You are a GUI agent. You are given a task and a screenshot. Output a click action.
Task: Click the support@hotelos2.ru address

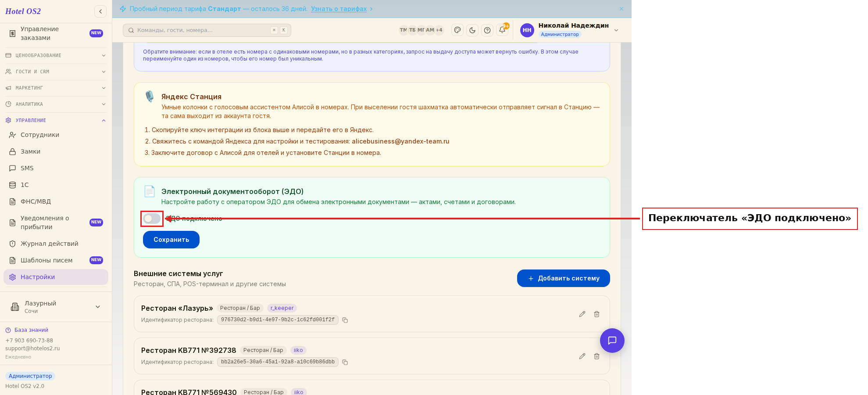pyautogui.click(x=32, y=348)
